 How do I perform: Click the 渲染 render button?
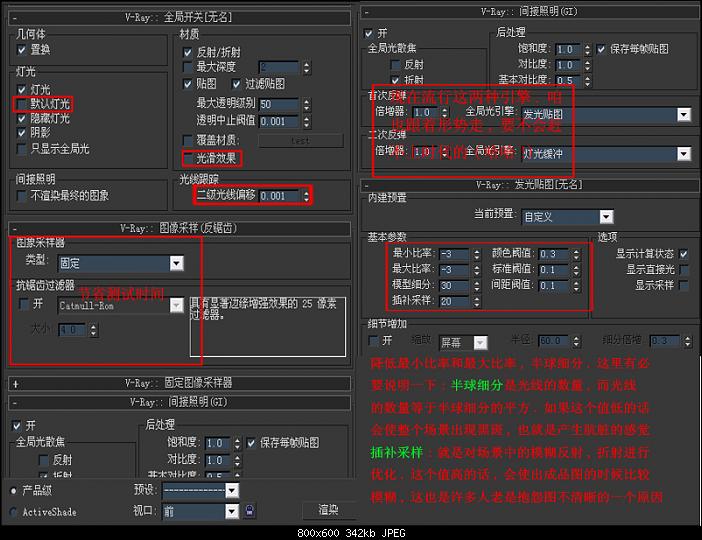click(329, 510)
